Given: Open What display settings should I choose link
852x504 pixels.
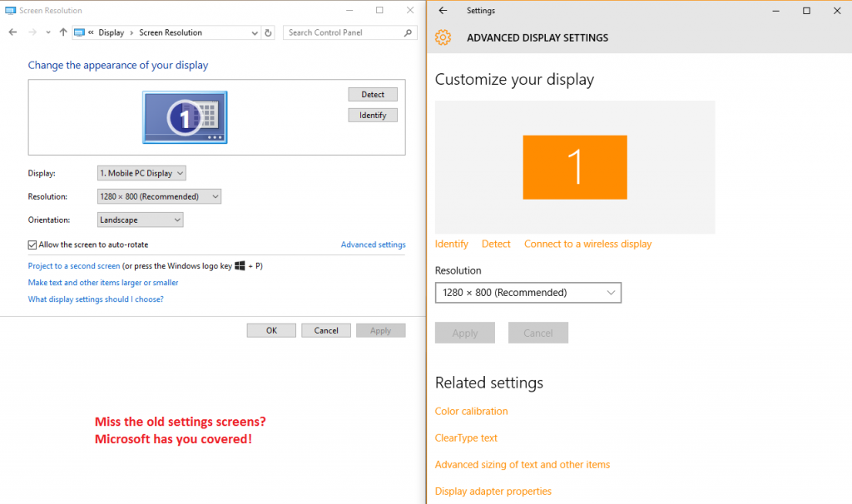Looking at the screenshot, I should click(x=96, y=299).
